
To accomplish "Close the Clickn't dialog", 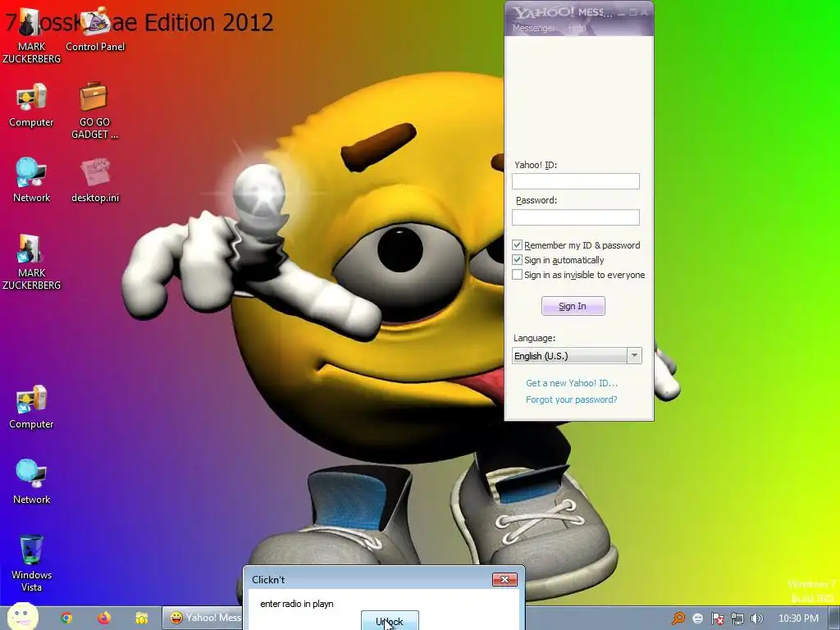I will coord(504,580).
